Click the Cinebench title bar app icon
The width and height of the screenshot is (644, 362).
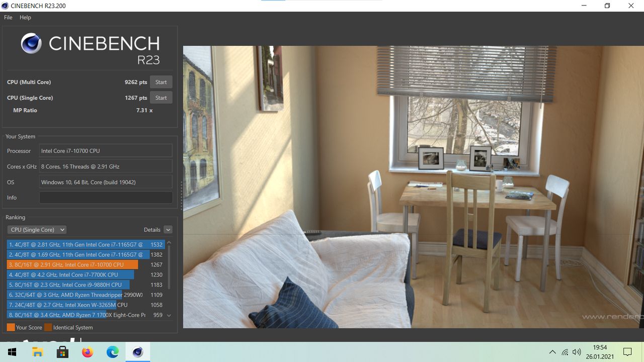point(5,6)
